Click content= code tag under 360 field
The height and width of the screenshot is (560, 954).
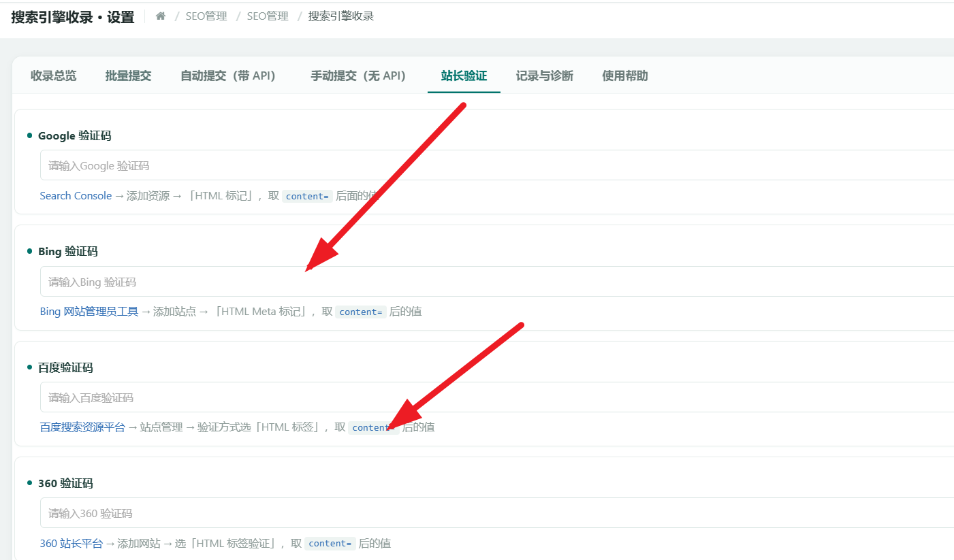pos(330,543)
